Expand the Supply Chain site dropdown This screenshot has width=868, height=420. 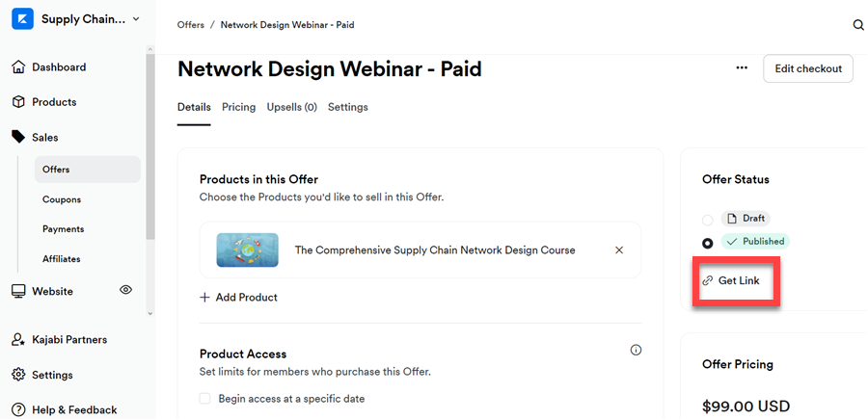[136, 18]
